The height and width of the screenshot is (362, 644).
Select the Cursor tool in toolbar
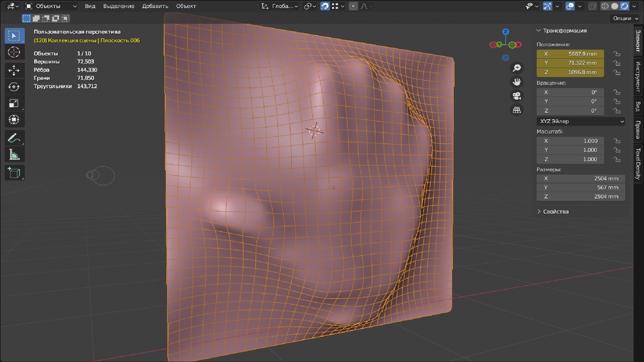point(14,52)
